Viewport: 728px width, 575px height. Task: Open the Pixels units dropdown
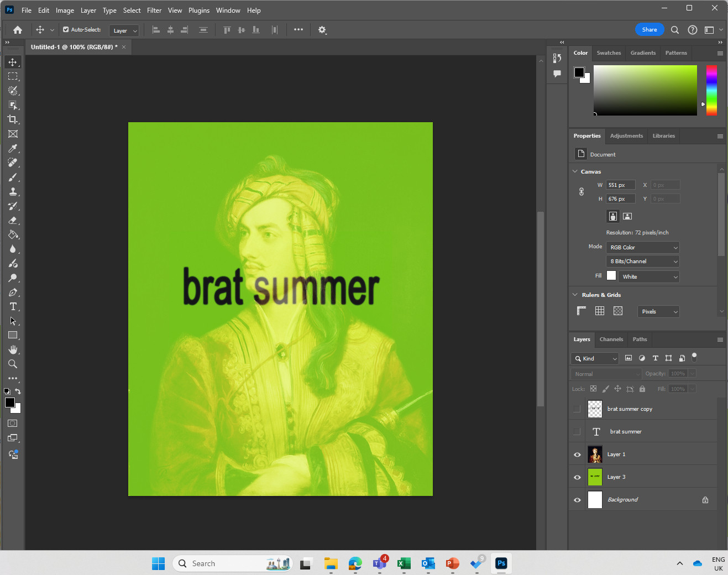click(658, 311)
